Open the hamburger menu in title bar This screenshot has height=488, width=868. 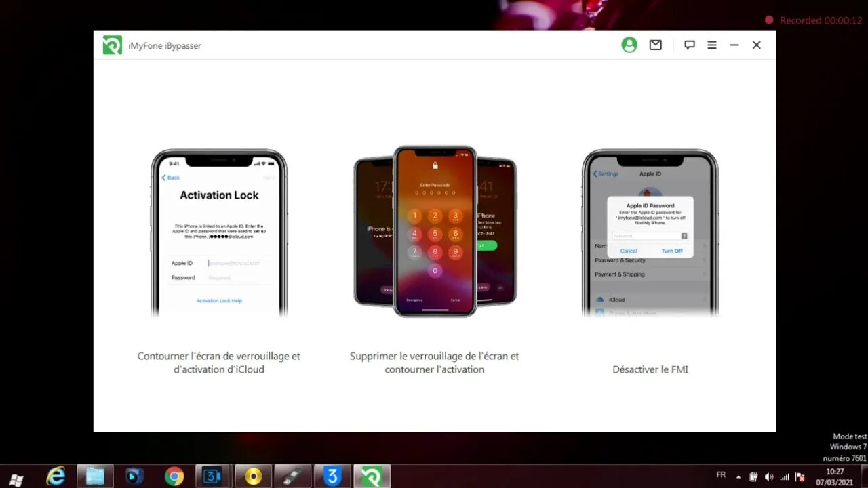coord(712,45)
